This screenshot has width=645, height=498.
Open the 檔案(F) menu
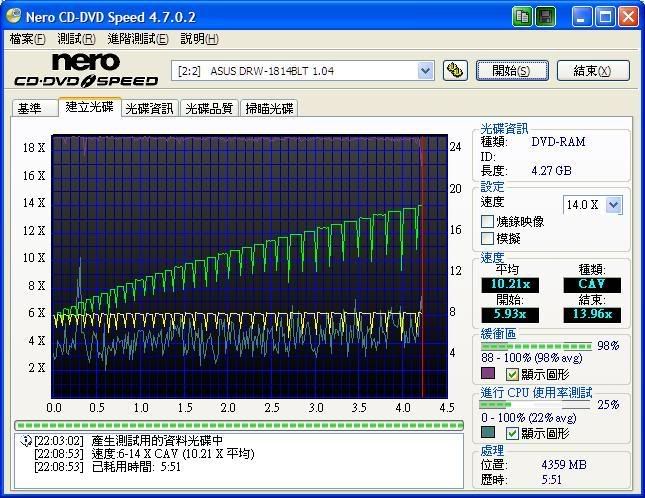pos(27,39)
